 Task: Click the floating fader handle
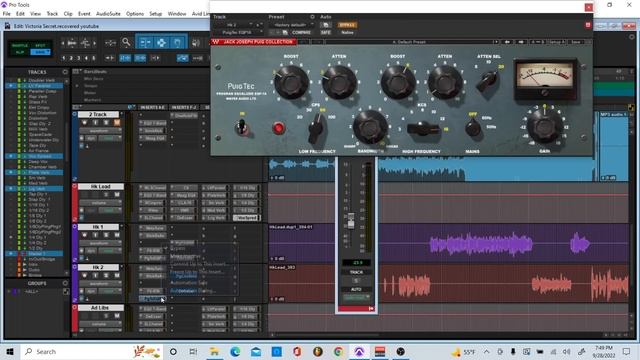click(351, 220)
